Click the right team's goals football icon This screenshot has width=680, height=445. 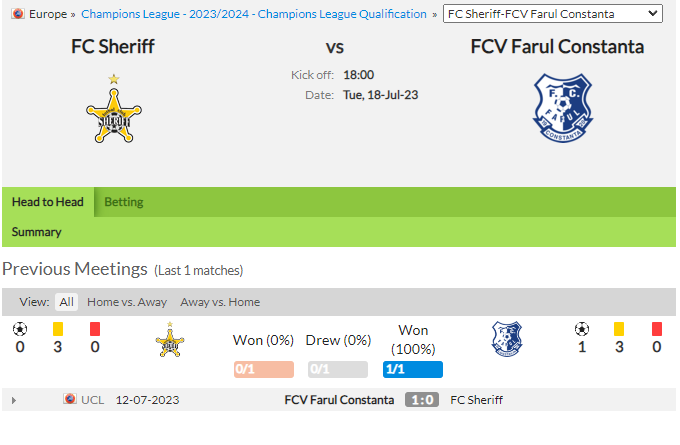(x=582, y=329)
